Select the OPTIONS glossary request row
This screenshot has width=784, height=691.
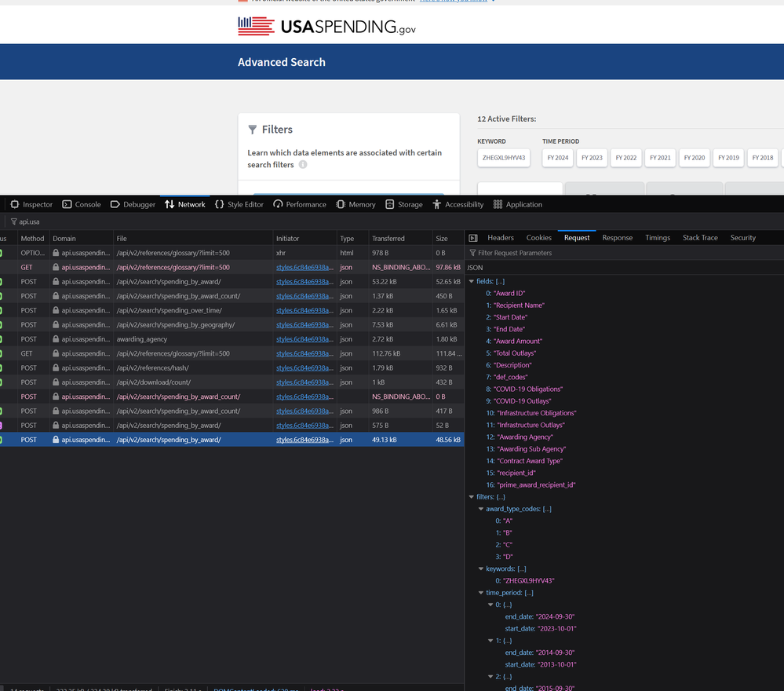coord(232,253)
